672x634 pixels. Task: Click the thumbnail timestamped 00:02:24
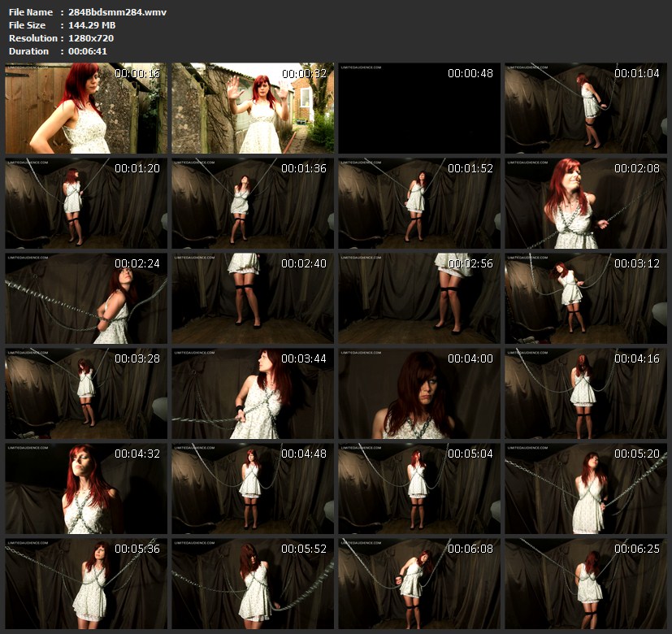click(86, 298)
